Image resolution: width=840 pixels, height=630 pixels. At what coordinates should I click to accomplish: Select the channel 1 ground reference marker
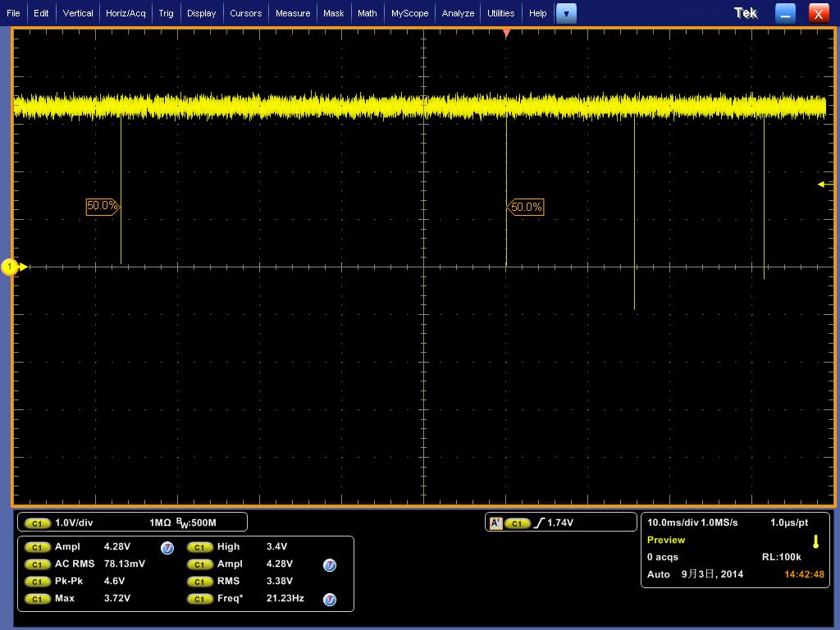tap(13, 267)
